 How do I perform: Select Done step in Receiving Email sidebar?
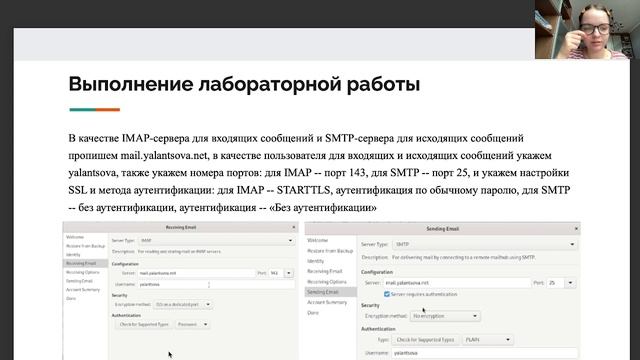coord(71,298)
